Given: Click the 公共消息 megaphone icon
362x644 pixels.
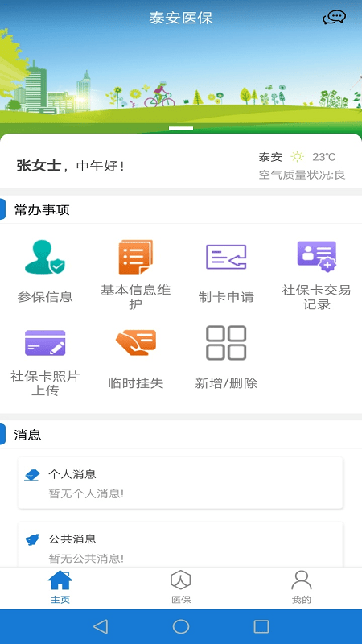Looking at the screenshot, I should [x=32, y=539].
